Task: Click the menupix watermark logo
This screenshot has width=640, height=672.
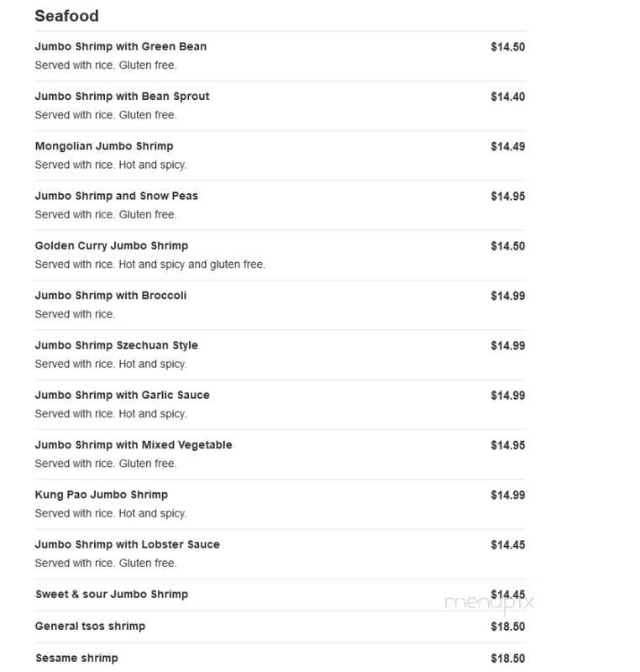Action: [489, 603]
